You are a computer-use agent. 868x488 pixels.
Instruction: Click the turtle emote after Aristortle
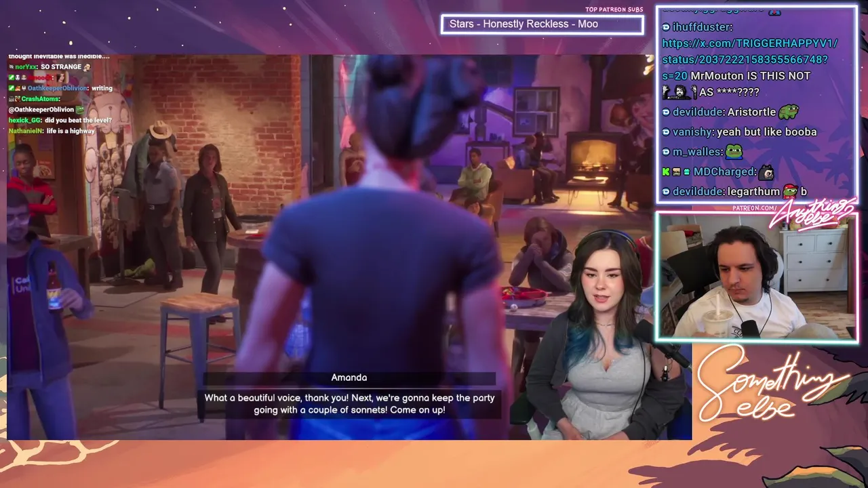click(x=789, y=111)
